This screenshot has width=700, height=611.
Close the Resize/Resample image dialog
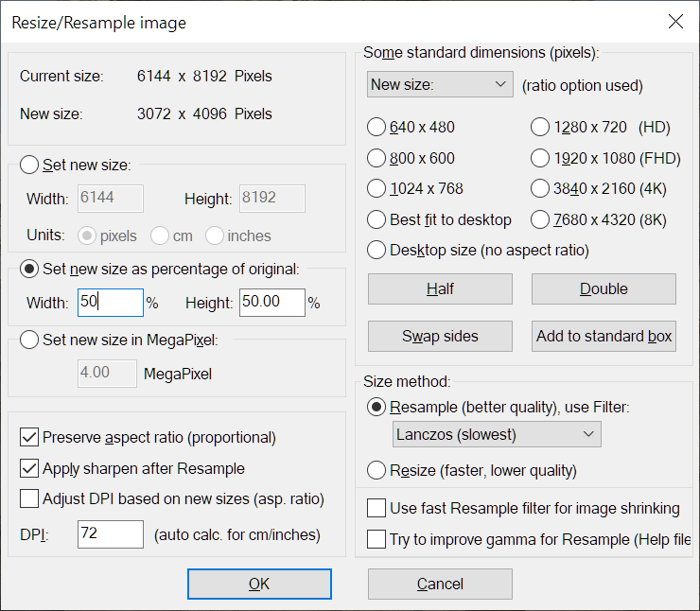[674, 22]
